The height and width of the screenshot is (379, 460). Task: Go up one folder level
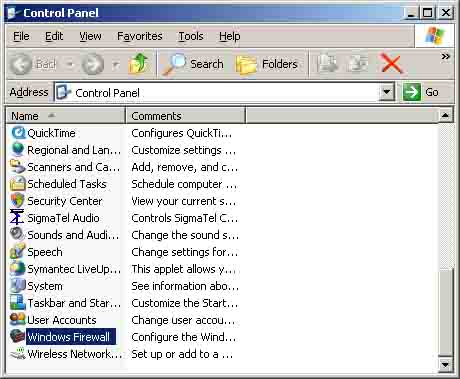point(138,64)
